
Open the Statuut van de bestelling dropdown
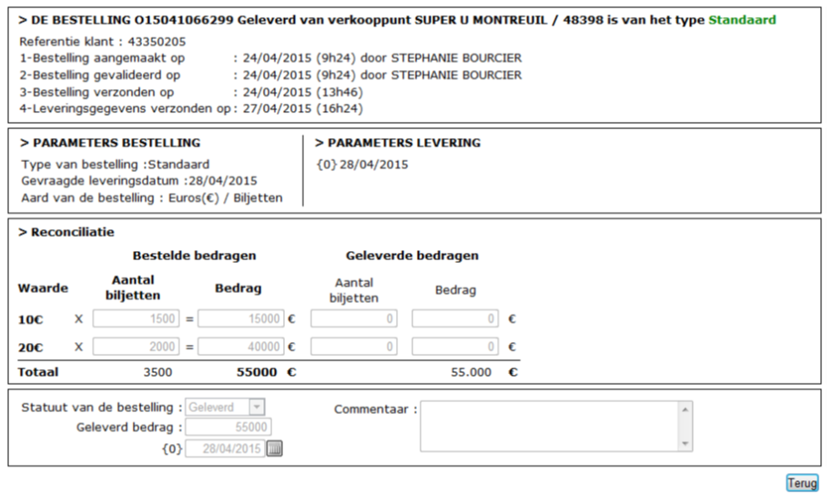point(225,407)
